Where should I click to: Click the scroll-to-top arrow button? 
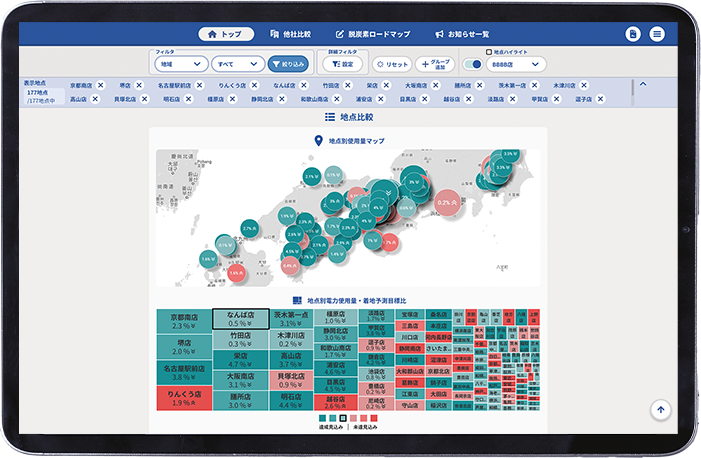[x=660, y=409]
